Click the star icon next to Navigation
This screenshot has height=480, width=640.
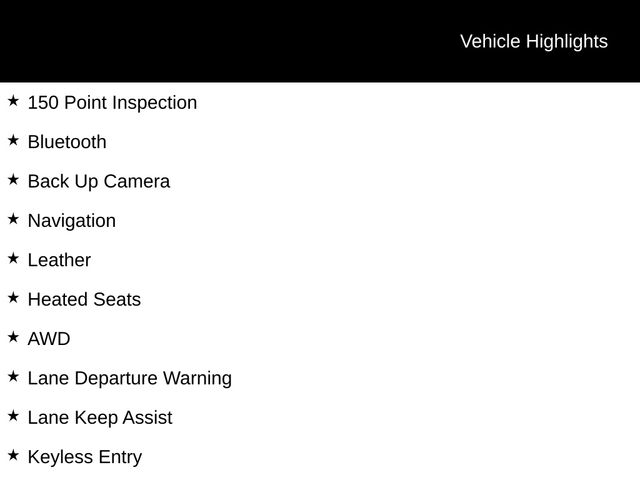13,219
